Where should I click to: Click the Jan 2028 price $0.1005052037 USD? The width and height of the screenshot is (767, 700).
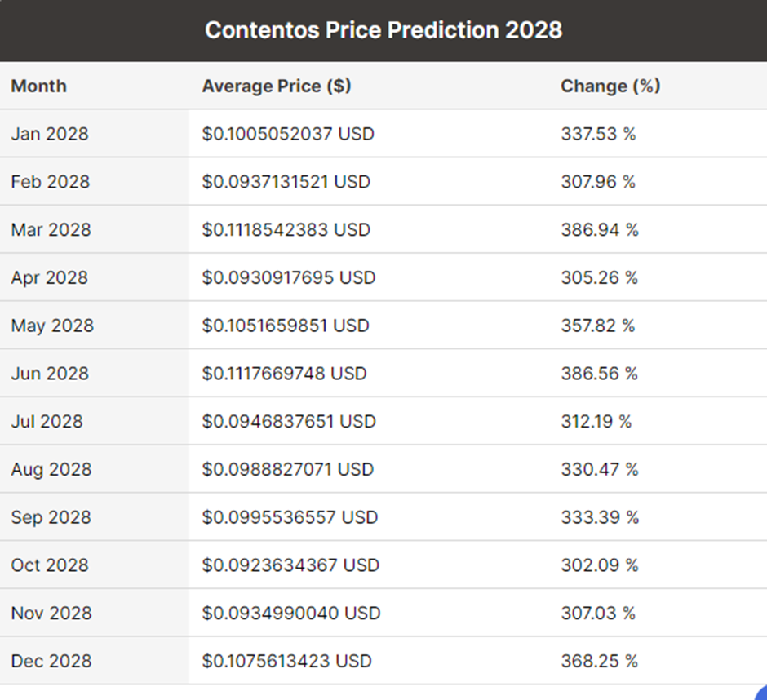coord(288,134)
